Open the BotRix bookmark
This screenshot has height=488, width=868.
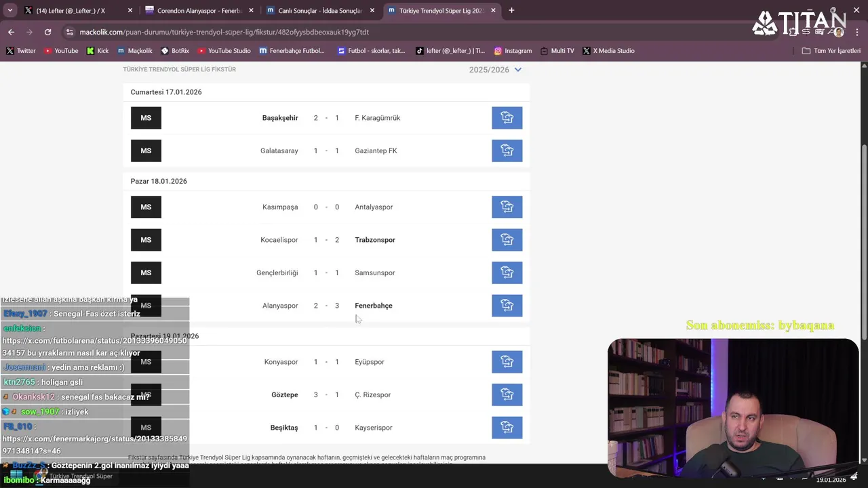(175, 51)
